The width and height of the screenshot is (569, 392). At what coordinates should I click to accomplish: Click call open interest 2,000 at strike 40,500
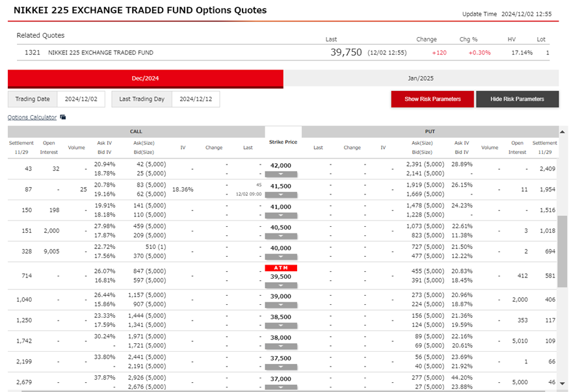51,231
